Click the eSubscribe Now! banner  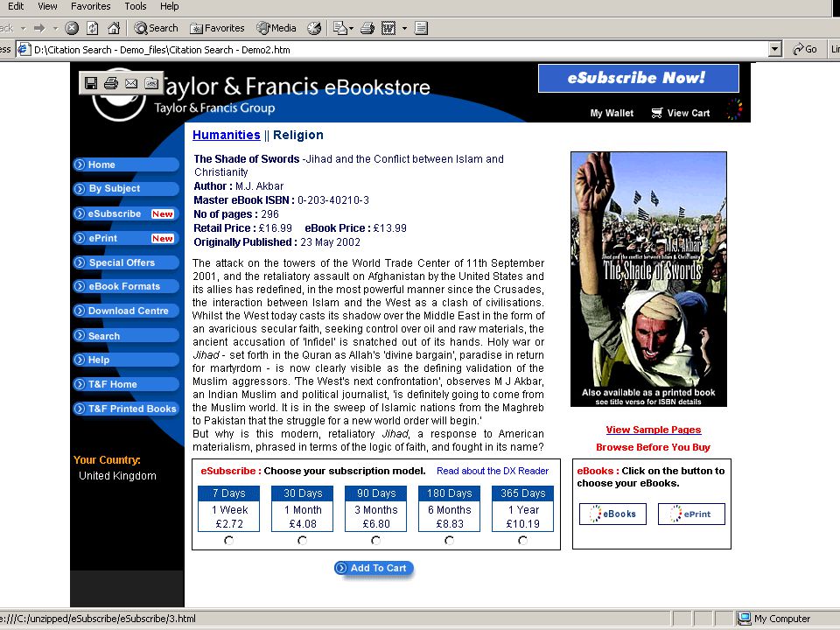(x=639, y=78)
